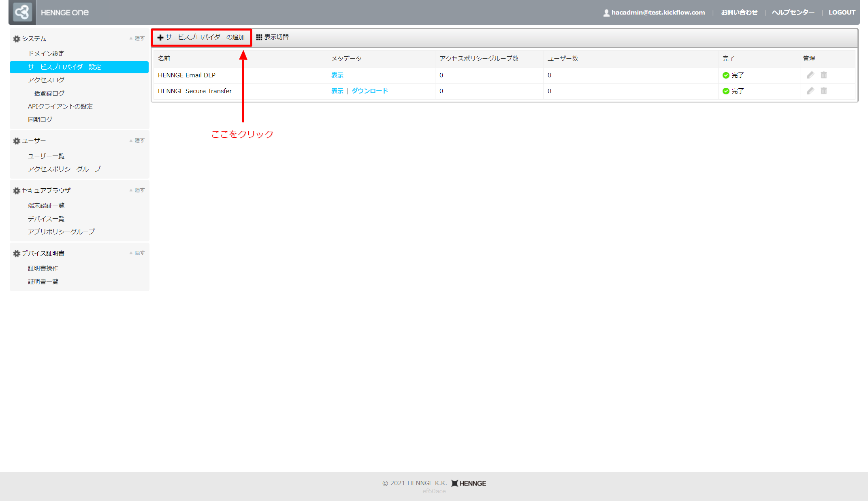Screen dimensions: 868x501
Task: Click the HENNGE One header title
Action: coord(65,13)
